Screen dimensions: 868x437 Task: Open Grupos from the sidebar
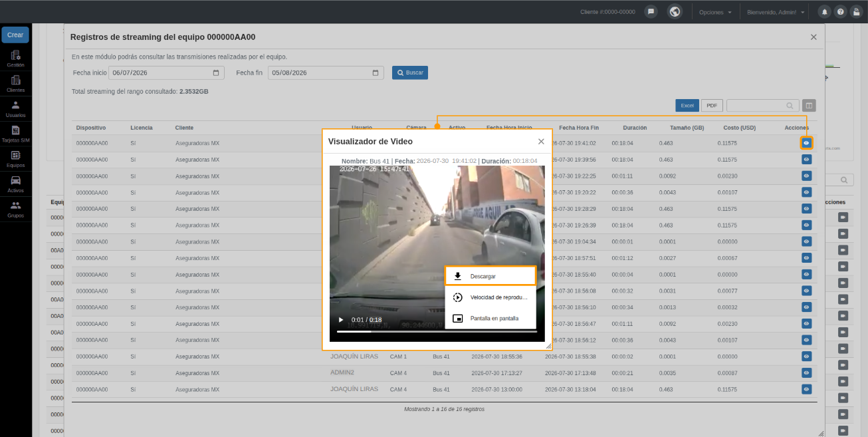[x=15, y=210]
